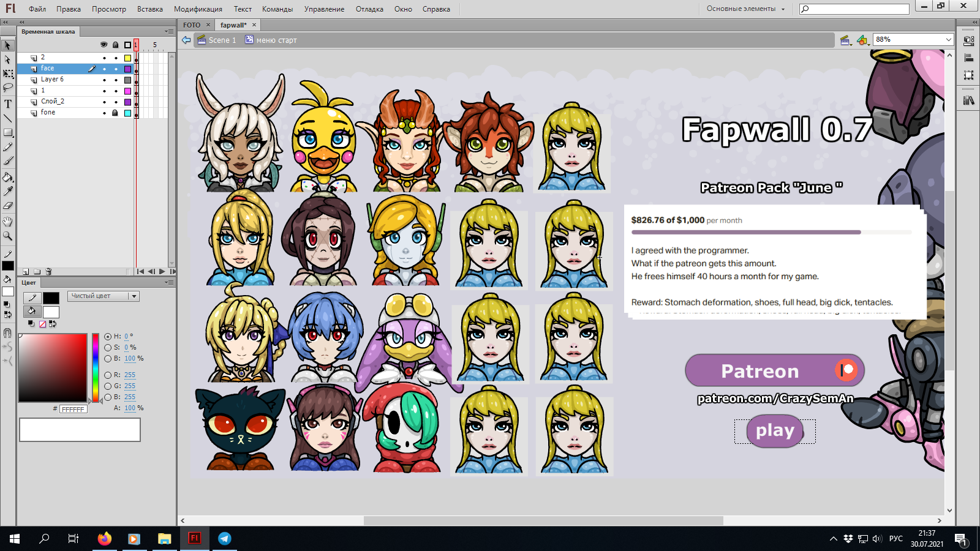Select the H hue radio button
This screenshot has width=980, height=551.
point(108,336)
